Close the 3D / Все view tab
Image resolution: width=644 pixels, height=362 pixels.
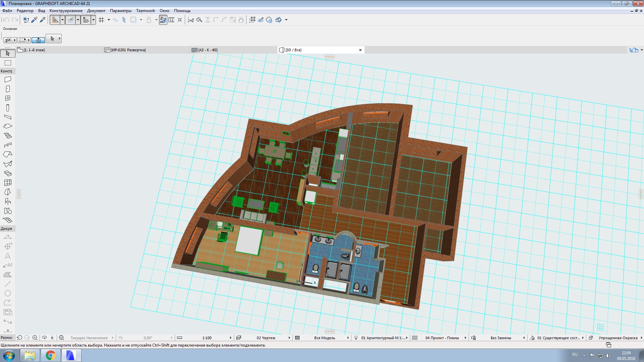point(360,50)
